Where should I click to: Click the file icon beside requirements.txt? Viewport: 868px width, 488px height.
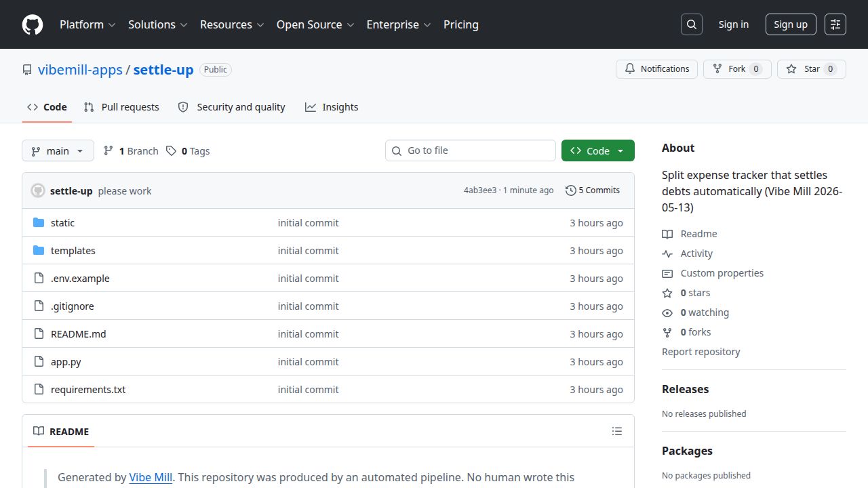(x=39, y=390)
